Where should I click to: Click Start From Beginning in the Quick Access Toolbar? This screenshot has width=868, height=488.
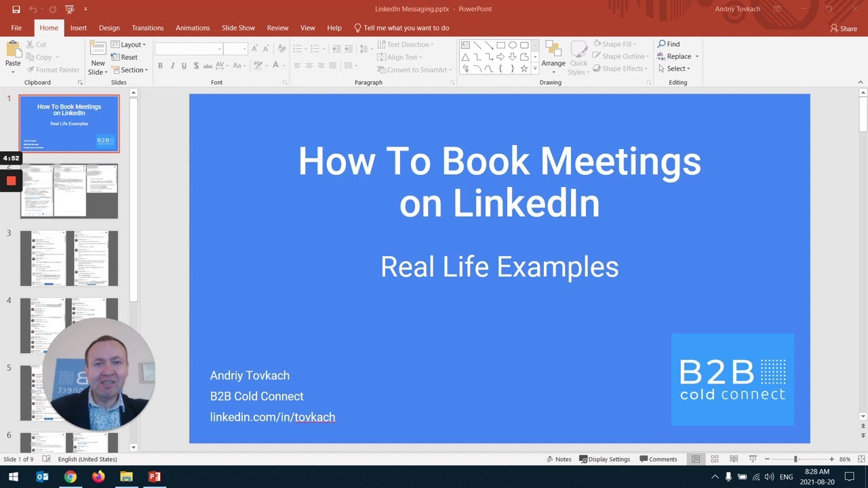click(70, 9)
